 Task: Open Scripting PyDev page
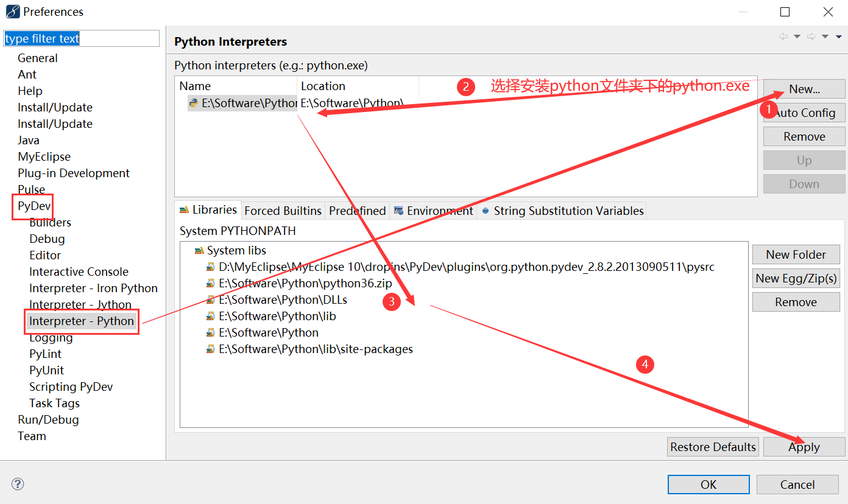tap(71, 387)
